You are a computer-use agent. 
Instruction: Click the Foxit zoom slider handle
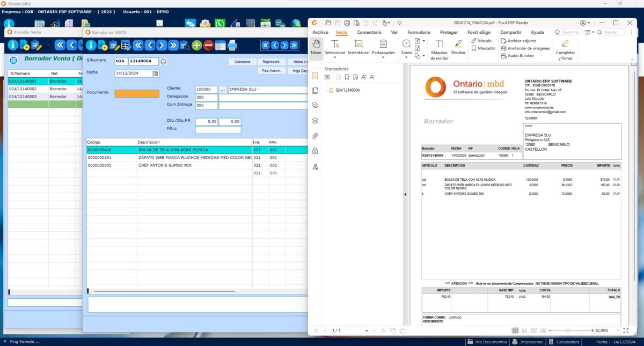pos(568,330)
